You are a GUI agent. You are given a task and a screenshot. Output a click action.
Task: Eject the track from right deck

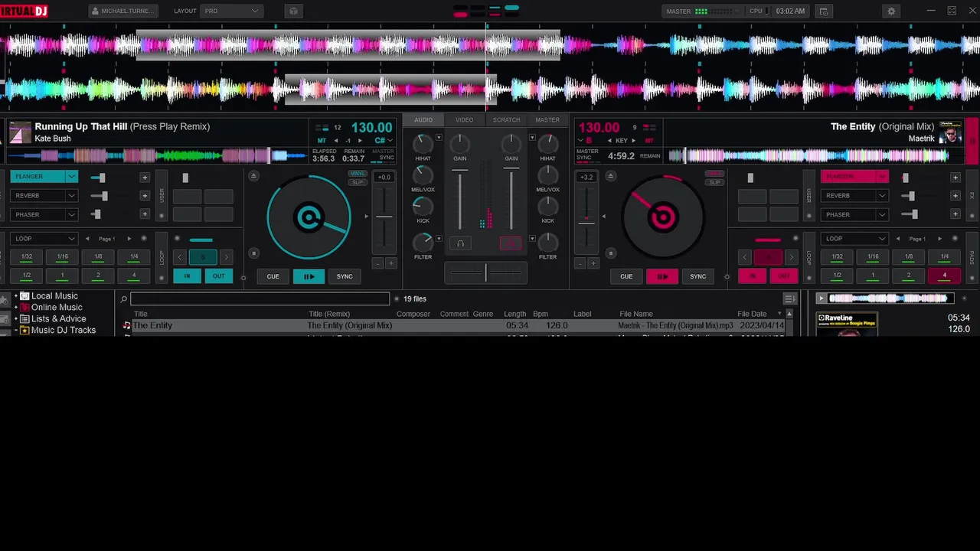pos(610,176)
